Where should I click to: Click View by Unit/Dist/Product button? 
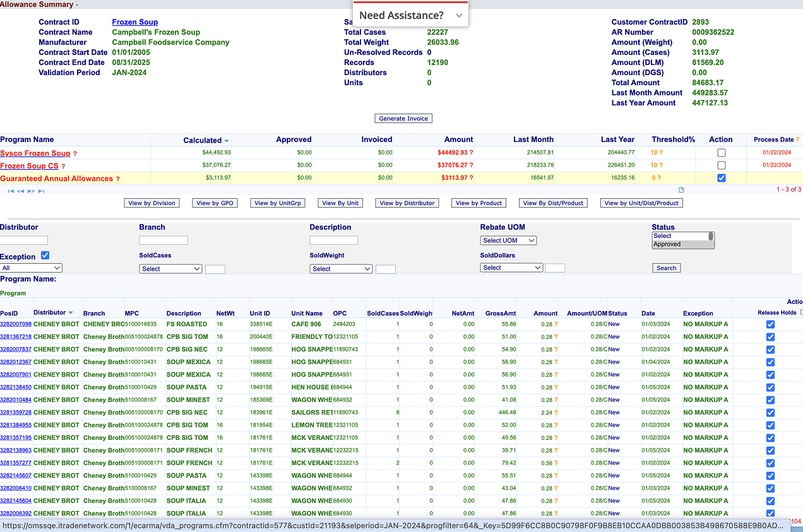coord(641,203)
